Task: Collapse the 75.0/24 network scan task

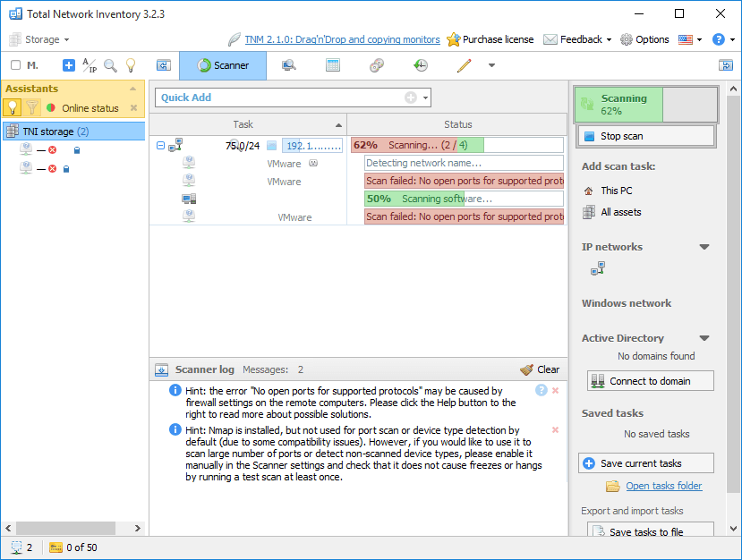Action: tap(160, 145)
